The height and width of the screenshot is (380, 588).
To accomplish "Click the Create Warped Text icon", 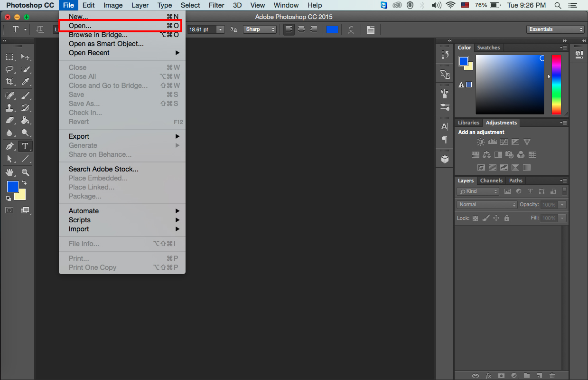I will coord(351,29).
